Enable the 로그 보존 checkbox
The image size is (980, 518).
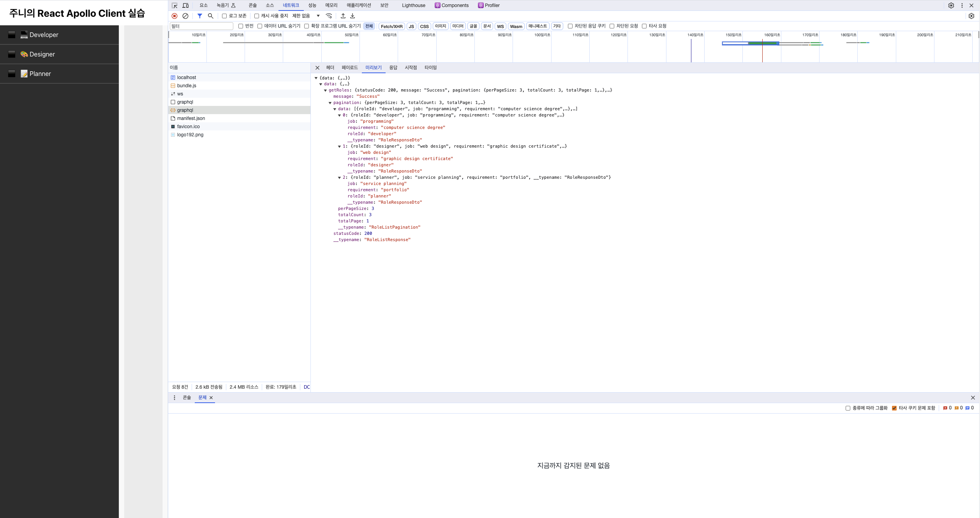(224, 16)
